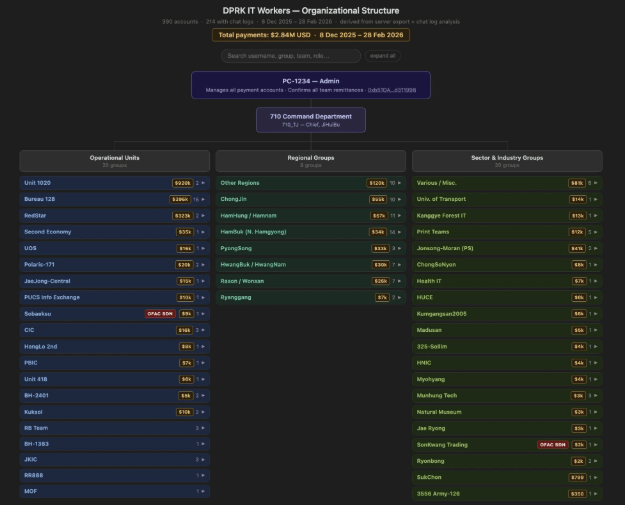Image resolution: width=625 pixels, height=505 pixels.
Task: Click OFAC SDN badge on SonKwang Trading
Action: (551, 444)
